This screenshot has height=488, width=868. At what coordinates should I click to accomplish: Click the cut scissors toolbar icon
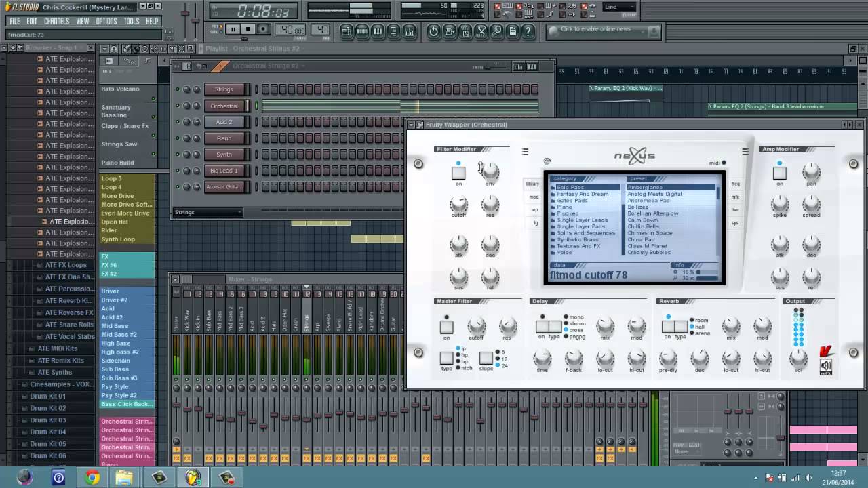coord(481,31)
